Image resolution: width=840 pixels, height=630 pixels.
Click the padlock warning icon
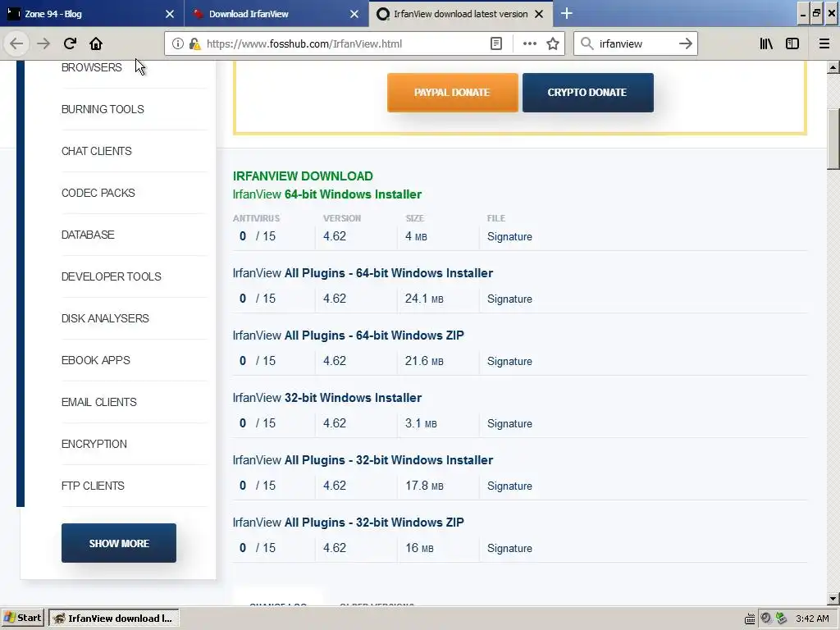pyautogui.click(x=194, y=44)
